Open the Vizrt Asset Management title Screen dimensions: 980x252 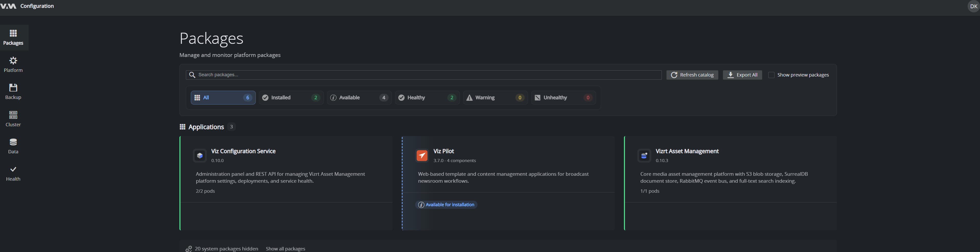[687, 151]
